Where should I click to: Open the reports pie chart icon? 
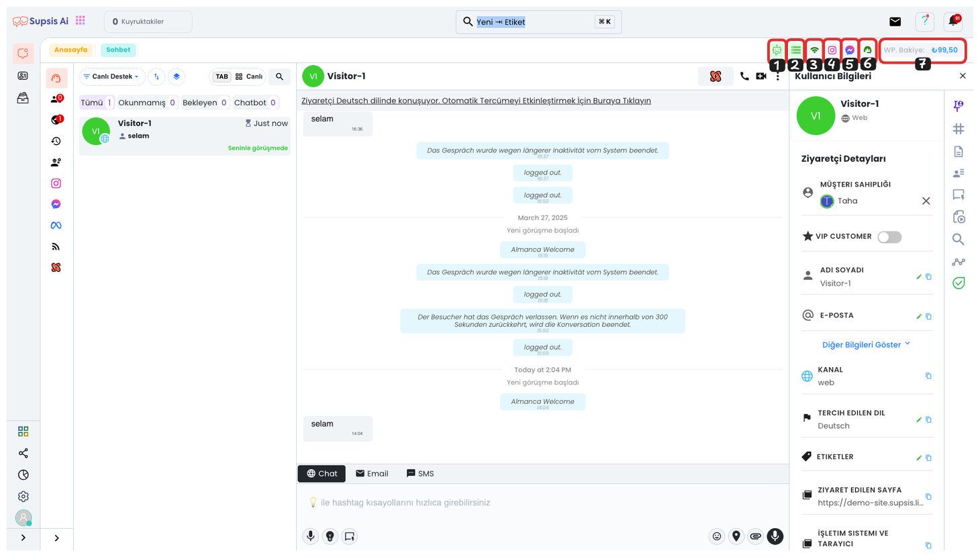coord(23,475)
